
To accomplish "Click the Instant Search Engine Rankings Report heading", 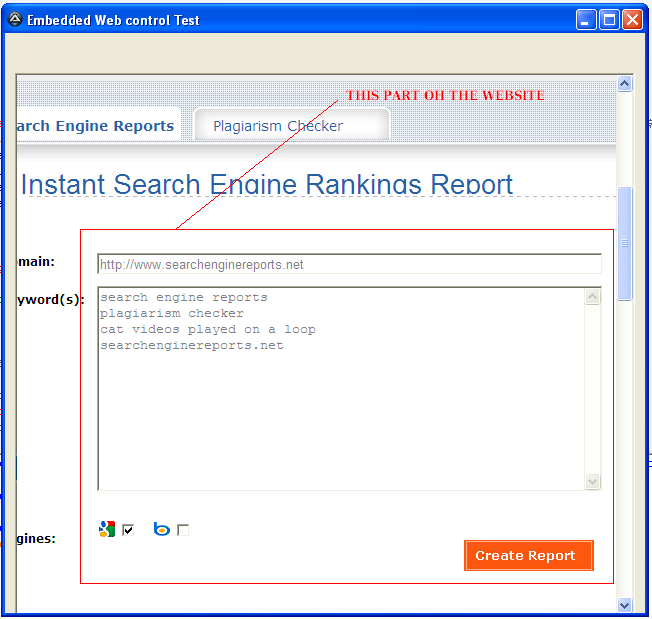I will click(x=267, y=184).
